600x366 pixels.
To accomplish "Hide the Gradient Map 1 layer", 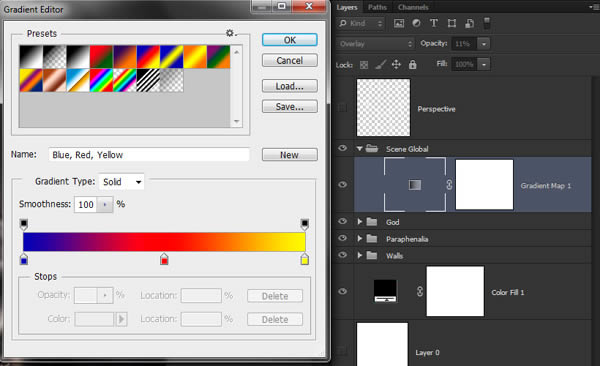I will coord(342,185).
